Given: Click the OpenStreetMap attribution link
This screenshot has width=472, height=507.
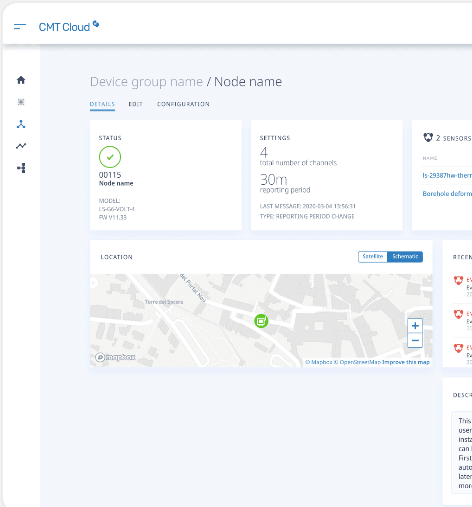Looking at the screenshot, I should pyautogui.click(x=358, y=362).
